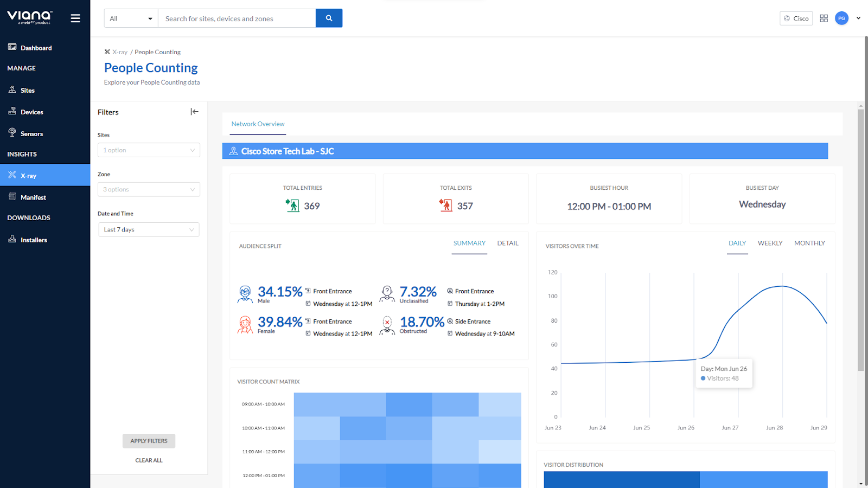The height and width of the screenshot is (488, 868).
Task: Open Manifest in the sidebar
Action: click(x=33, y=197)
